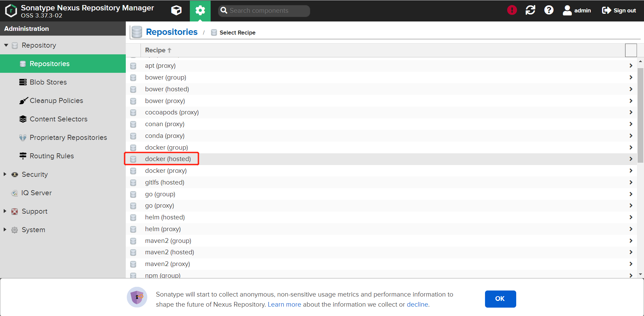Open Routing Rules in the sidebar
Screen dimensions: 644x316
(63, 156)
